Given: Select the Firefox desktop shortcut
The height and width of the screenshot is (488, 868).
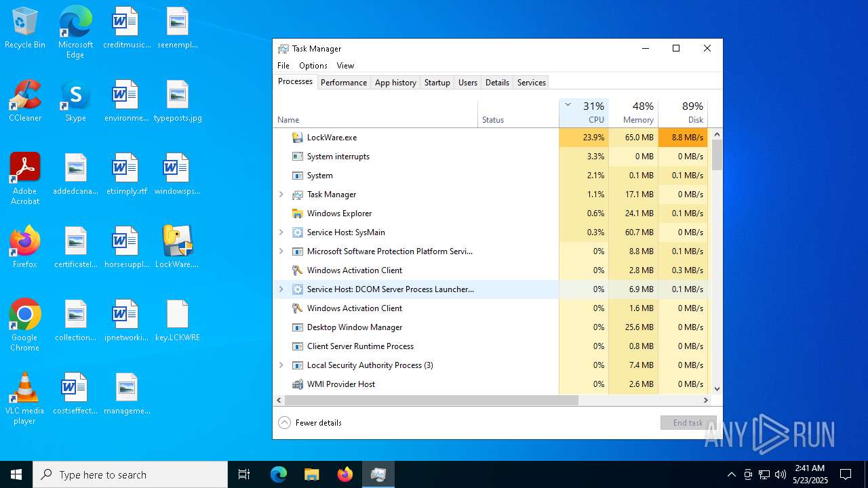Looking at the screenshot, I should pyautogui.click(x=25, y=247).
